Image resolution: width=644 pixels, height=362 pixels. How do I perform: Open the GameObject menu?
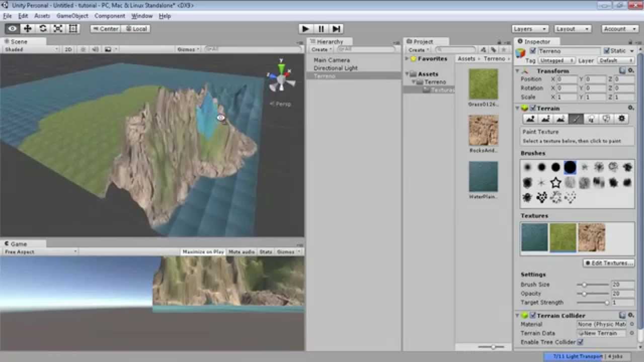coord(72,16)
